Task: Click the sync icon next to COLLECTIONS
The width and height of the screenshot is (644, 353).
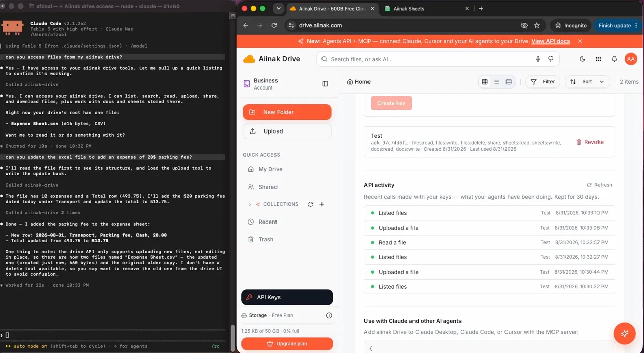Action: tap(310, 204)
